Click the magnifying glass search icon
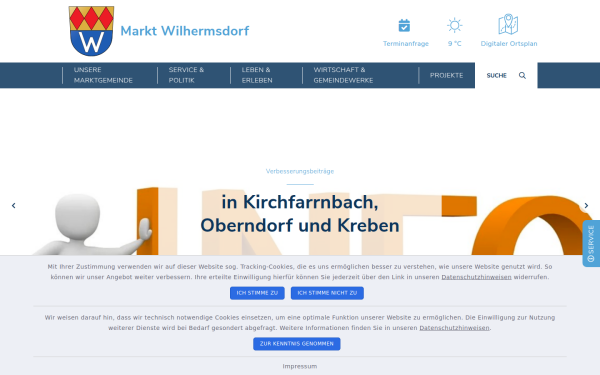 (x=522, y=75)
